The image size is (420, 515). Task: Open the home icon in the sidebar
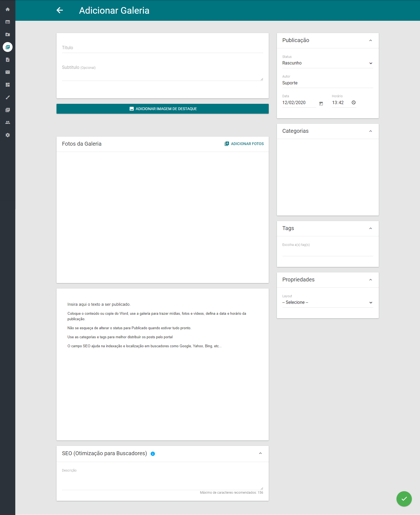point(8,9)
